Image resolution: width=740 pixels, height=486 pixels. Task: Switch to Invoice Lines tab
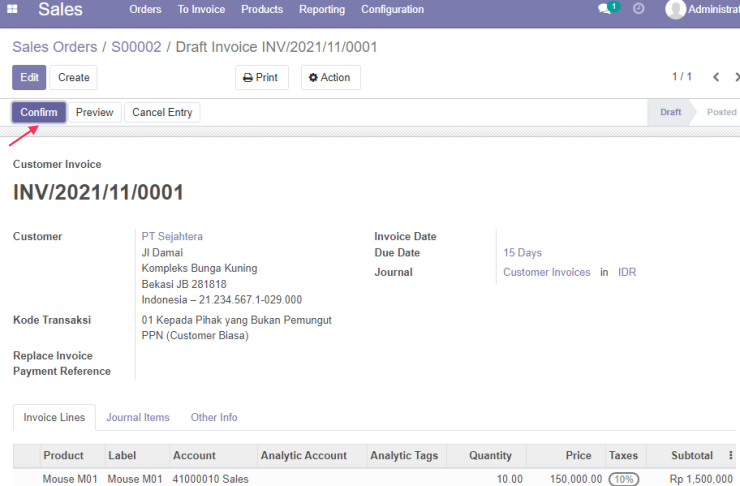54,418
